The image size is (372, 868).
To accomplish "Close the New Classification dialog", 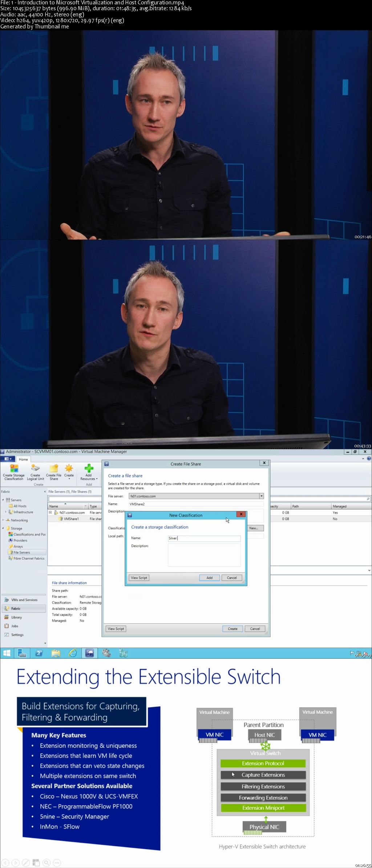I will [x=241, y=514].
